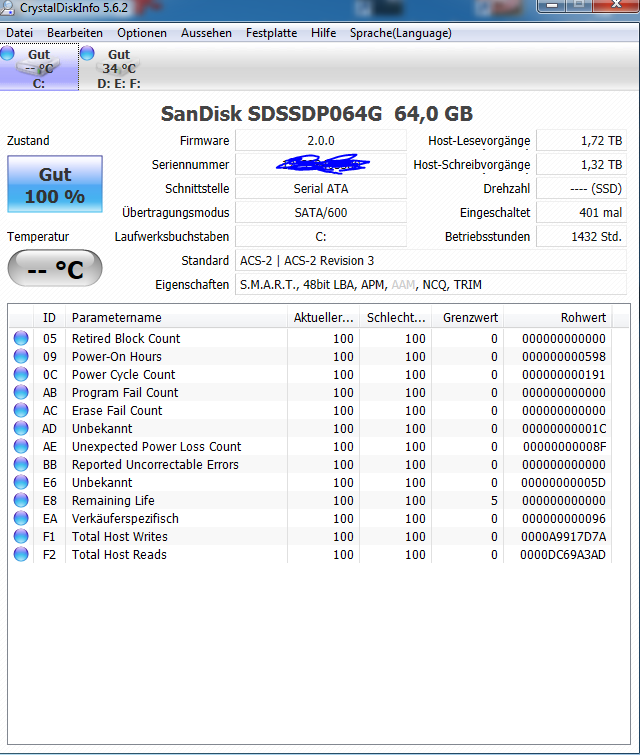Image resolution: width=640 pixels, height=755 pixels.
Task: Click the status icon of Unexpected Power Loss Count
Action: (x=21, y=446)
